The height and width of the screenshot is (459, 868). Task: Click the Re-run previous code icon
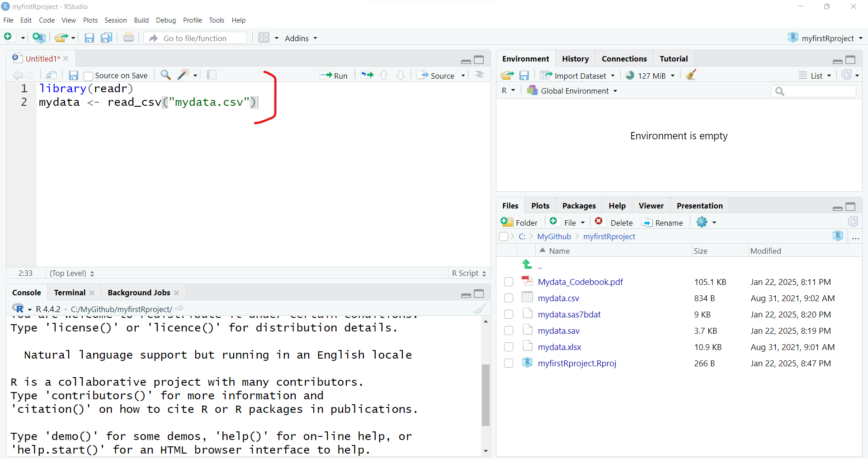(x=367, y=75)
